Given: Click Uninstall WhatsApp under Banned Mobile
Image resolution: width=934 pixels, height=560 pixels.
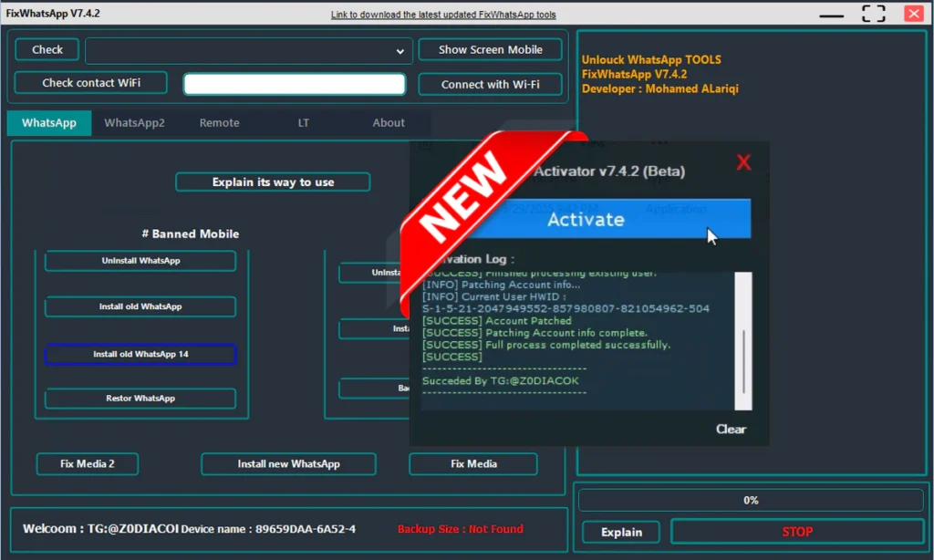Looking at the screenshot, I should (x=140, y=260).
